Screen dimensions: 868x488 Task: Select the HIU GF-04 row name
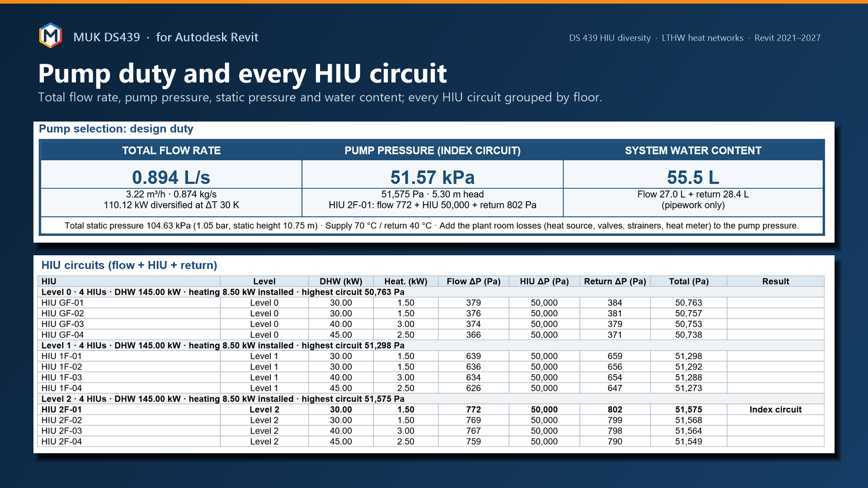pyautogui.click(x=62, y=335)
